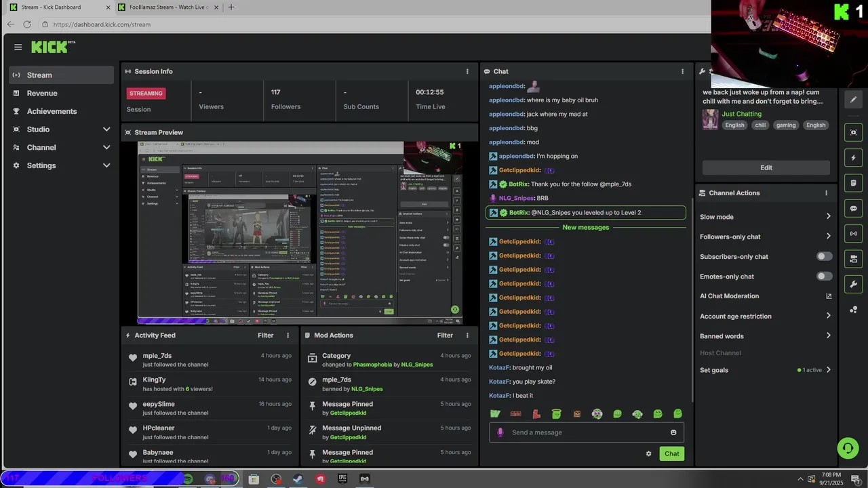Open Mod Actions three-dot menu

[467, 335]
